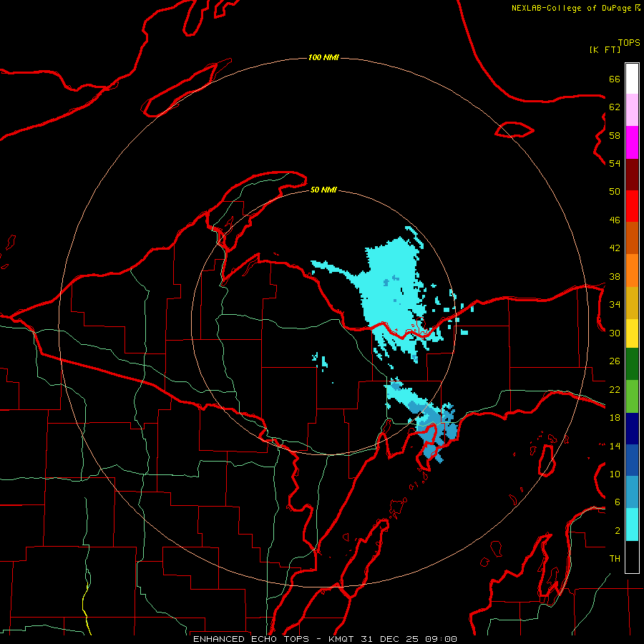Viewport: 644px width, 644px height.
Task: Click the "26" legend value
Action: [615, 361]
